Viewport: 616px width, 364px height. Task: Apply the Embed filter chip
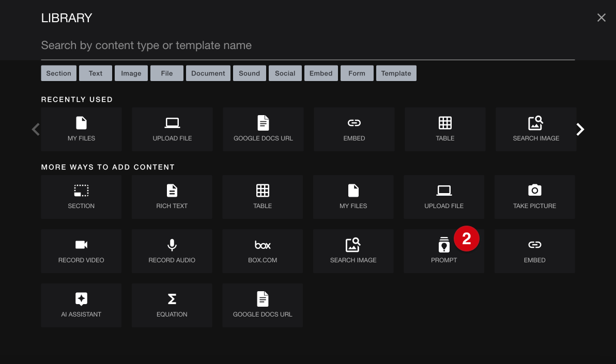(321, 73)
